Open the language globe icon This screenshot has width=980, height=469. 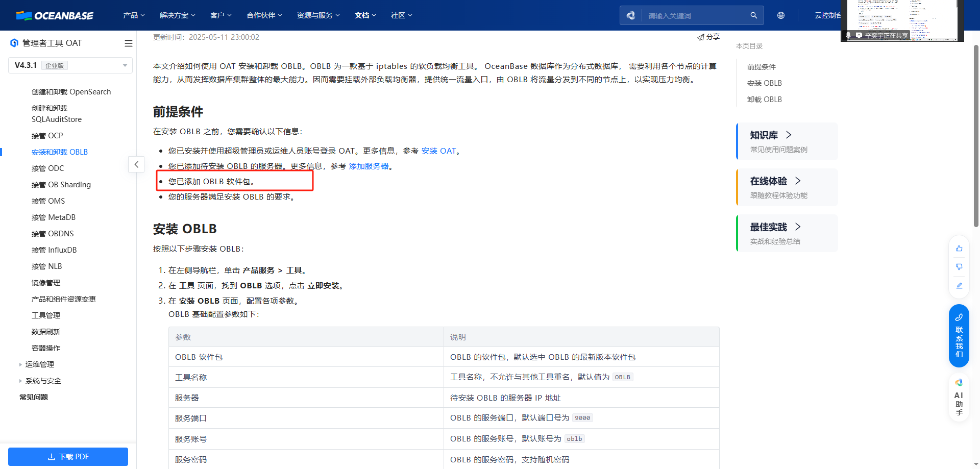[x=780, y=15]
